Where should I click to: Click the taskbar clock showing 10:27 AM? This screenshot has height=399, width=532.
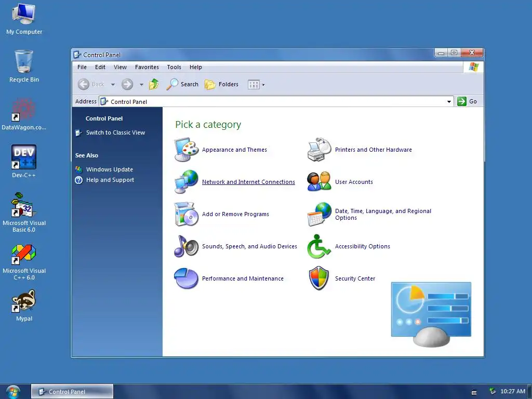(x=513, y=391)
